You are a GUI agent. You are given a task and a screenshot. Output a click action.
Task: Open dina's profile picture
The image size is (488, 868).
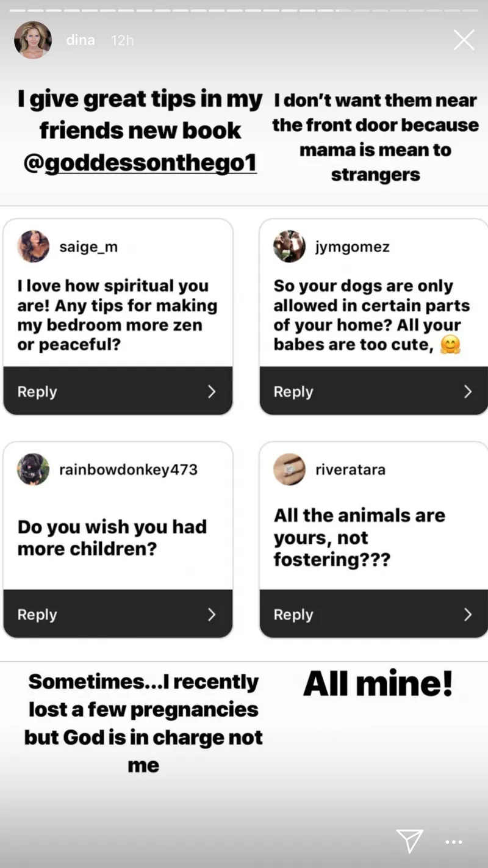[33, 41]
